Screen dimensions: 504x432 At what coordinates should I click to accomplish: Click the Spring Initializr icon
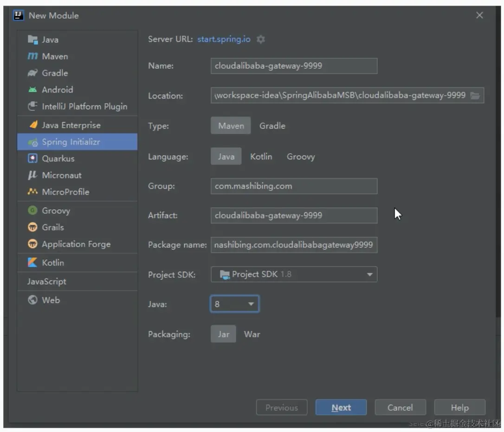33,142
